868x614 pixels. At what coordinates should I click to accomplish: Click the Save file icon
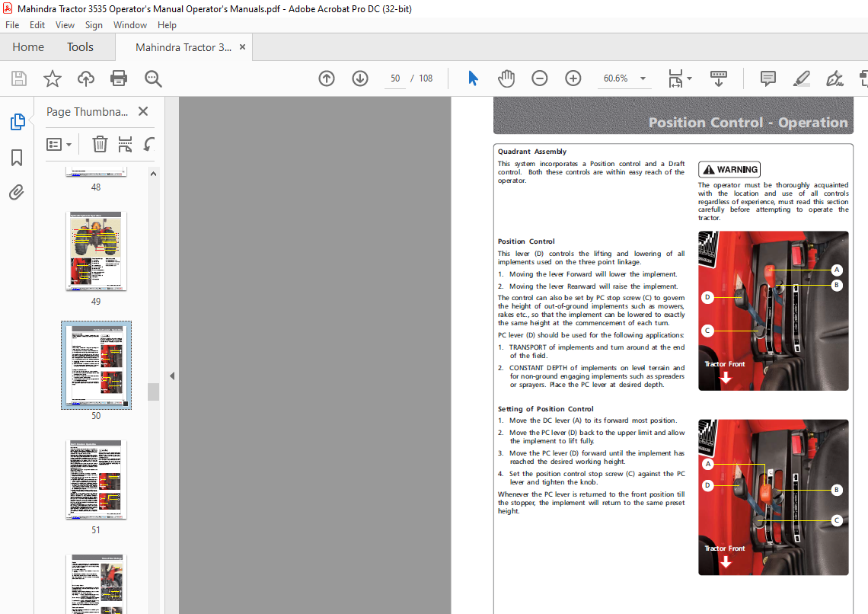coord(19,78)
